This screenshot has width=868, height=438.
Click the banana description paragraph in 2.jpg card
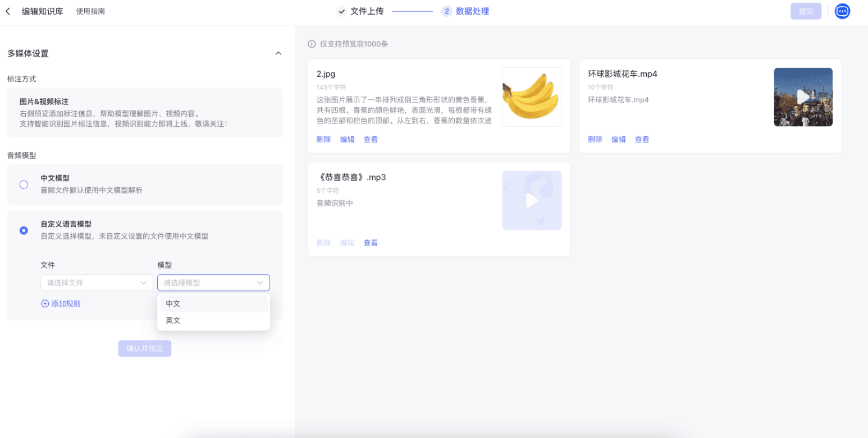405,110
